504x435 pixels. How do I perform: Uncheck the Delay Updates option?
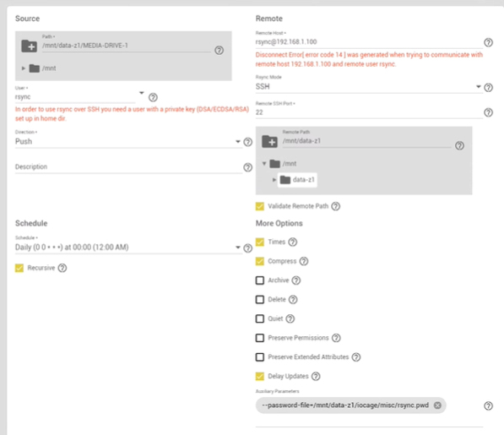[x=260, y=376]
